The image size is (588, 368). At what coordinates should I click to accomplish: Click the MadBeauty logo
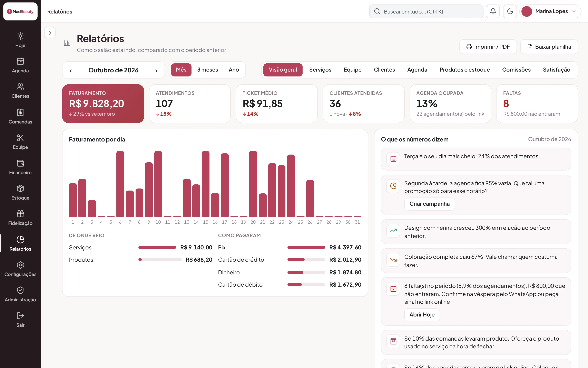(20, 11)
